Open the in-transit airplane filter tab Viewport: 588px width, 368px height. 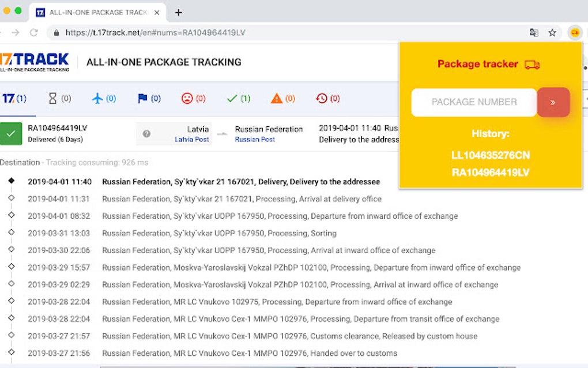pyautogui.click(x=104, y=99)
